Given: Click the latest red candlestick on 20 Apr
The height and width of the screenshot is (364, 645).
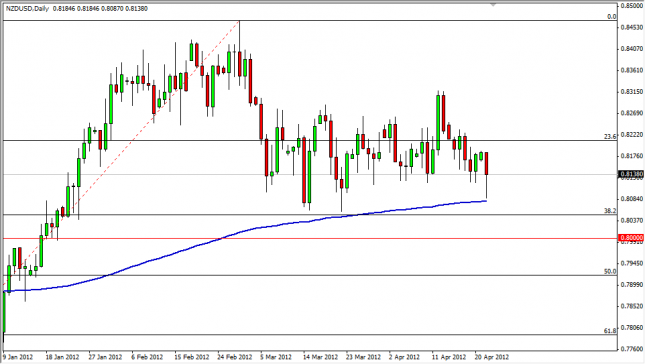Looking at the screenshot, I should tap(487, 164).
